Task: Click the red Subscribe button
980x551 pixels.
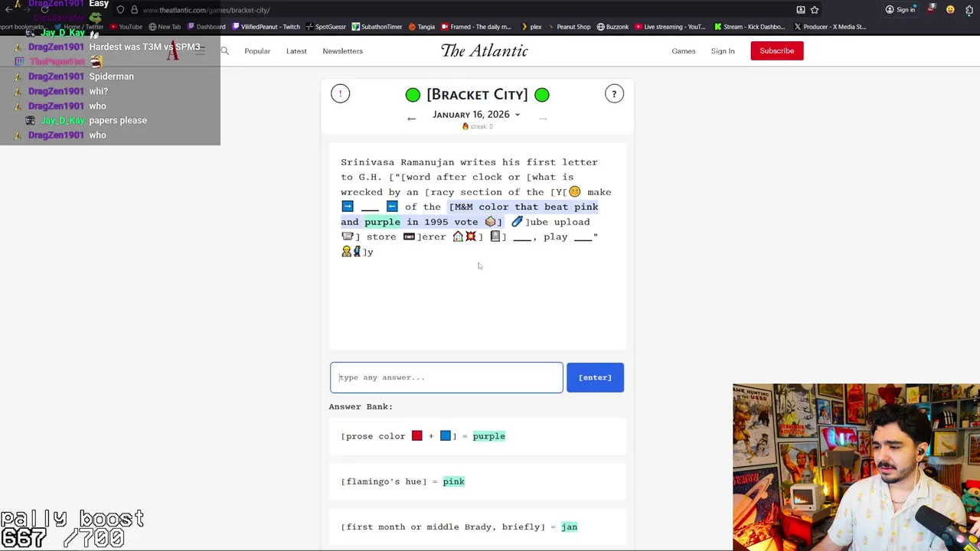Action: coord(777,51)
